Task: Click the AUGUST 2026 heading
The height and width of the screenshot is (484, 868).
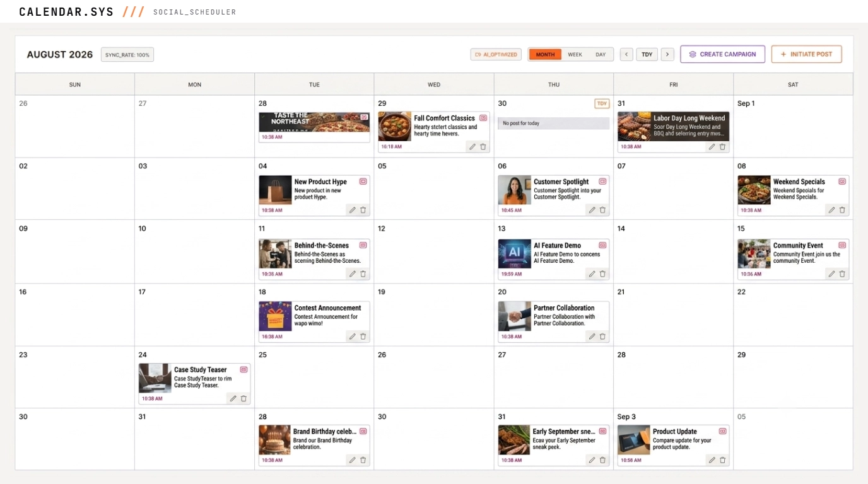Action: (60, 55)
